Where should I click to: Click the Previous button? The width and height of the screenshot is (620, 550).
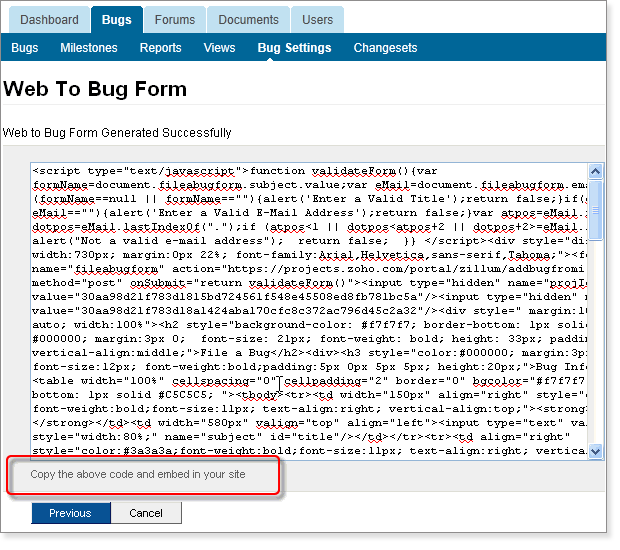coord(71,513)
